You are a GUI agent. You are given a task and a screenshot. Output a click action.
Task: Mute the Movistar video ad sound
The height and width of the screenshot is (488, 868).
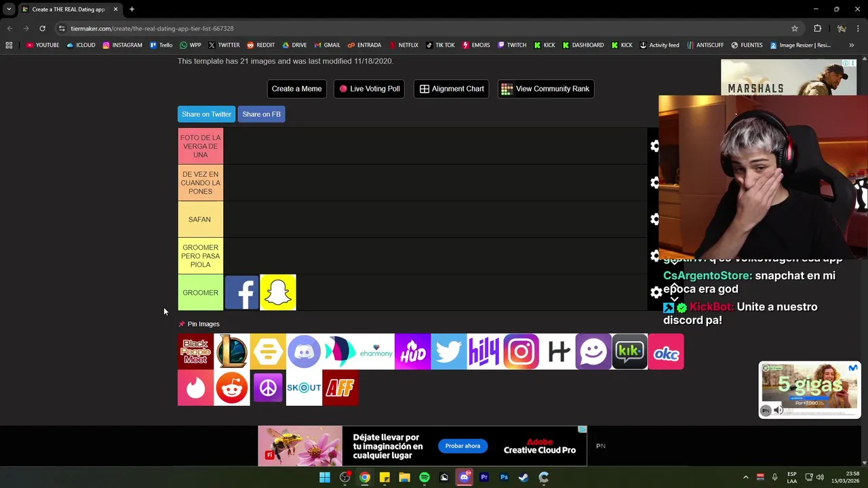(x=778, y=410)
